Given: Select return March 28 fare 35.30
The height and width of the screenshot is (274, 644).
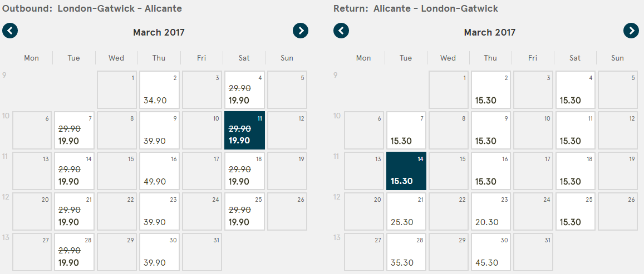Looking at the screenshot, I should [406, 252].
